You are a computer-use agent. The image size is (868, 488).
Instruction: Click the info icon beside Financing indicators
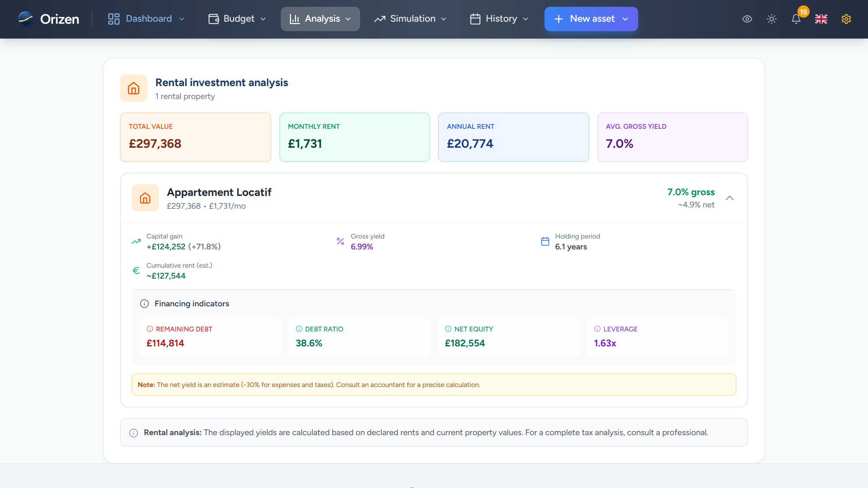[x=144, y=304]
